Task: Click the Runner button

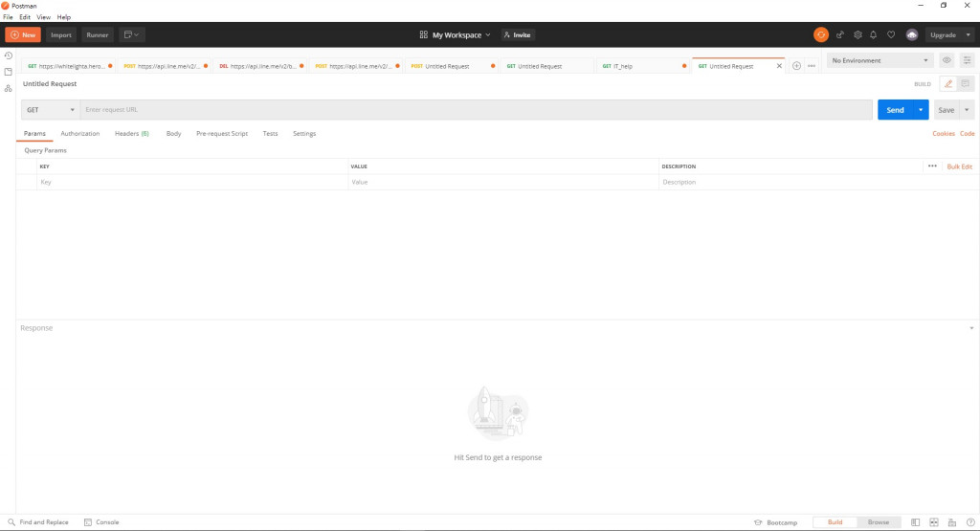Action: click(98, 35)
